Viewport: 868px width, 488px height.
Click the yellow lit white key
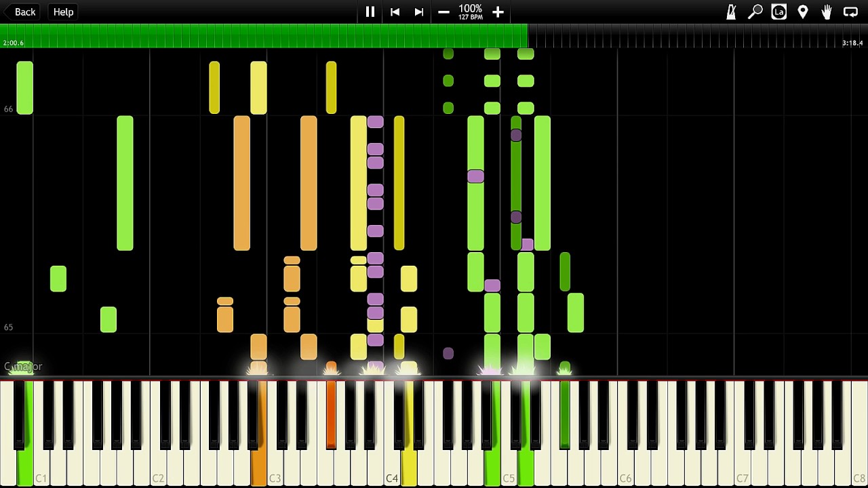408,468
